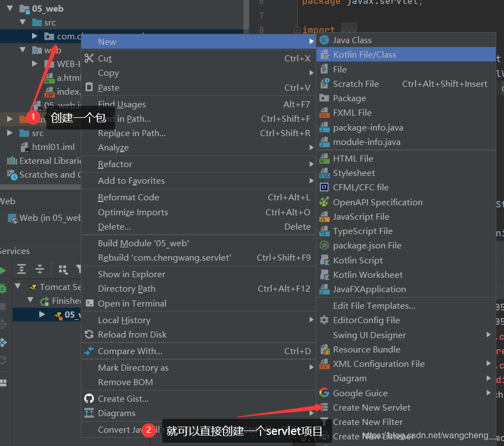
Task: Collapse the web folder node
Action: click(23, 50)
